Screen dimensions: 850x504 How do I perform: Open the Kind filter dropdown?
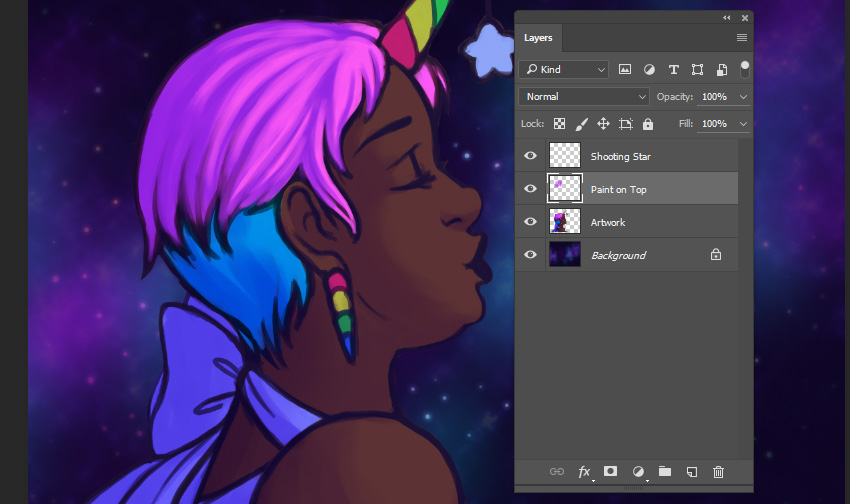coord(564,69)
